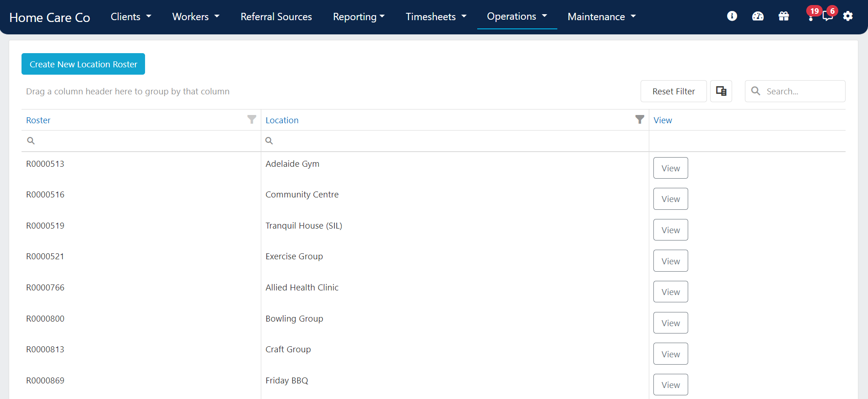
Task: Expand the Operations dropdown menu
Action: tap(517, 16)
